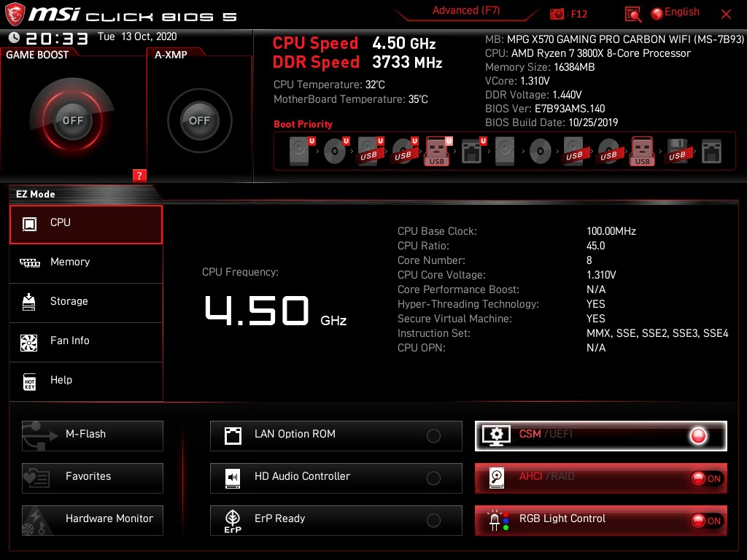Select UEFI hard disk boot device icon
This screenshot has width=747, height=560.
301,151
